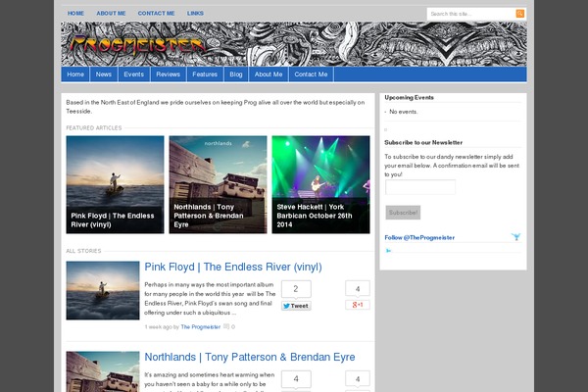Click Northlands story thumbnail in All Stories
588x392 pixels.
(x=103, y=371)
